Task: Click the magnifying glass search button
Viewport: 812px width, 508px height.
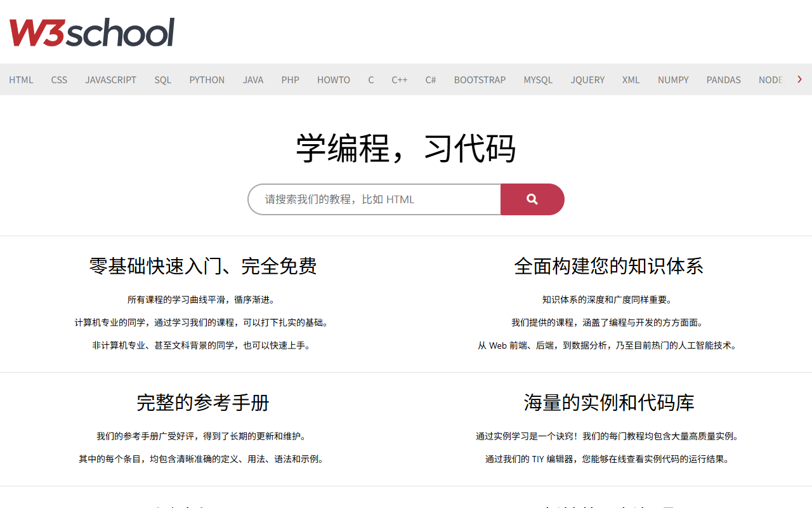Action: tap(532, 199)
